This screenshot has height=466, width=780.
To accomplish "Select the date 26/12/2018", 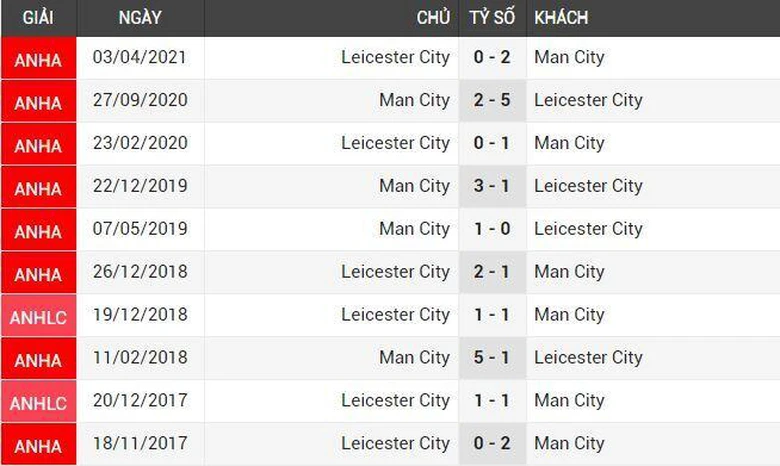I will click(x=140, y=272).
